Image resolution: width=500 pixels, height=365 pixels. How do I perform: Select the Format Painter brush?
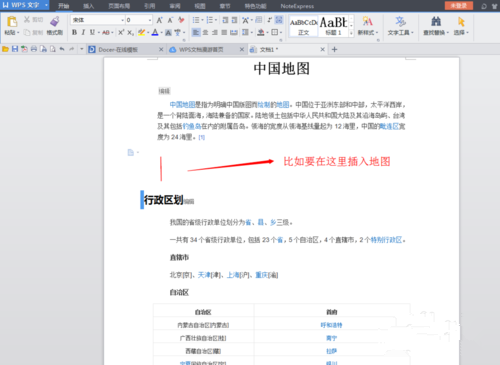coord(55,22)
